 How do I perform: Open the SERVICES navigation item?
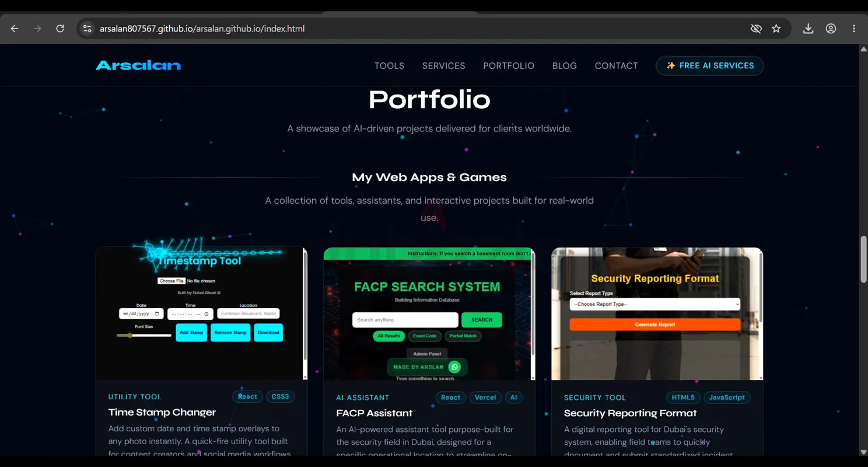[444, 66]
